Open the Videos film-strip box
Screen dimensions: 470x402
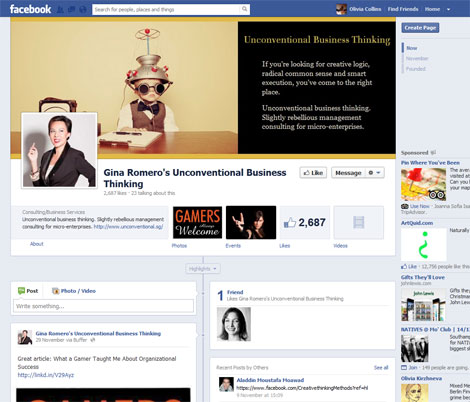[x=358, y=222]
